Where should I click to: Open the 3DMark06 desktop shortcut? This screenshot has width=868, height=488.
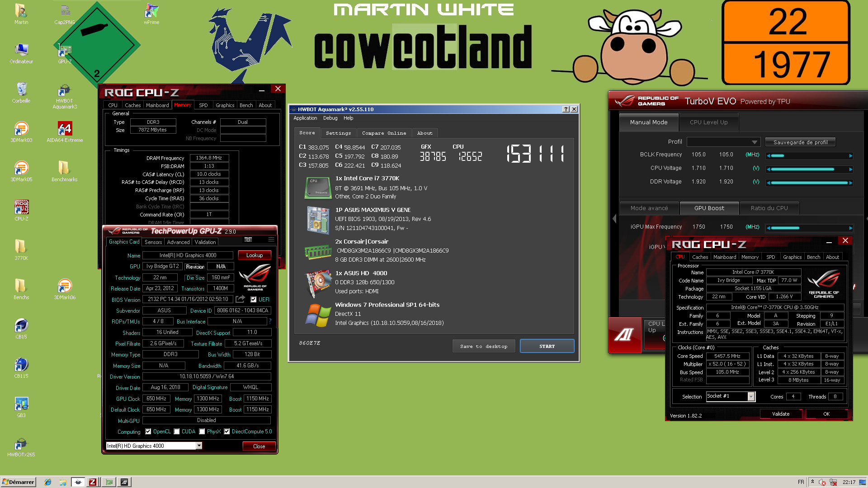pos(65,289)
